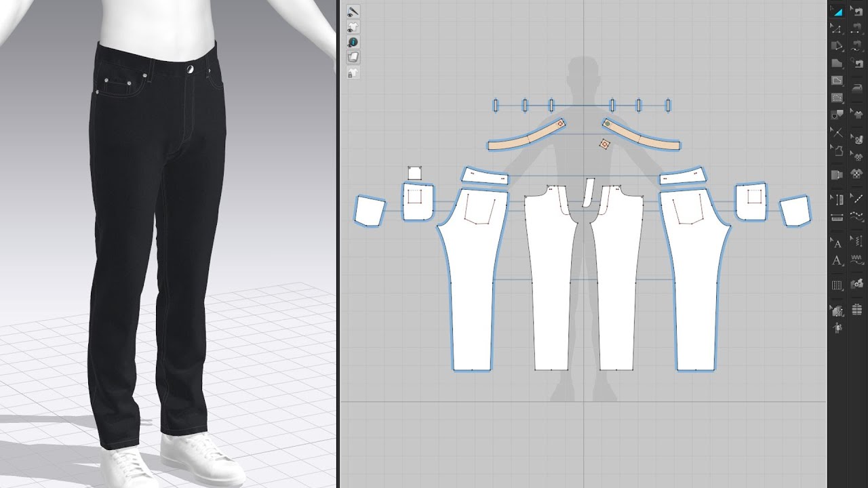Select the leftmost belt loop pattern piece
The image size is (868, 488).
coord(496,105)
